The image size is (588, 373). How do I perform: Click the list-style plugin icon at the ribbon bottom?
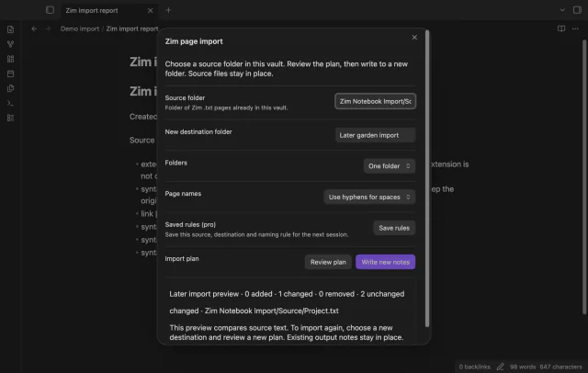[10, 118]
